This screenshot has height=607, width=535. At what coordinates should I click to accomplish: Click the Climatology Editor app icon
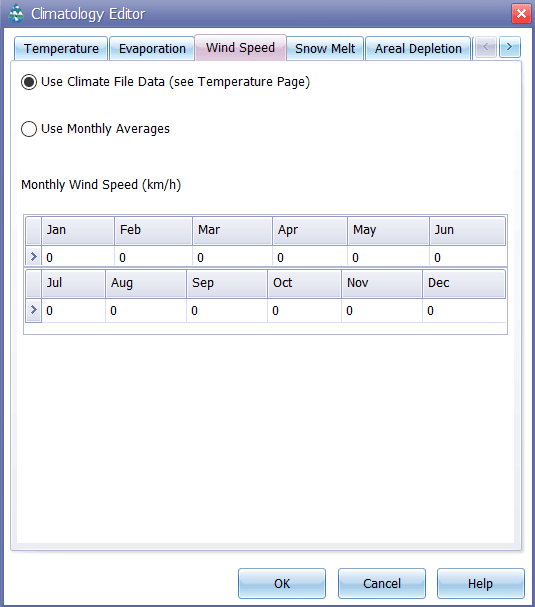(x=16, y=14)
